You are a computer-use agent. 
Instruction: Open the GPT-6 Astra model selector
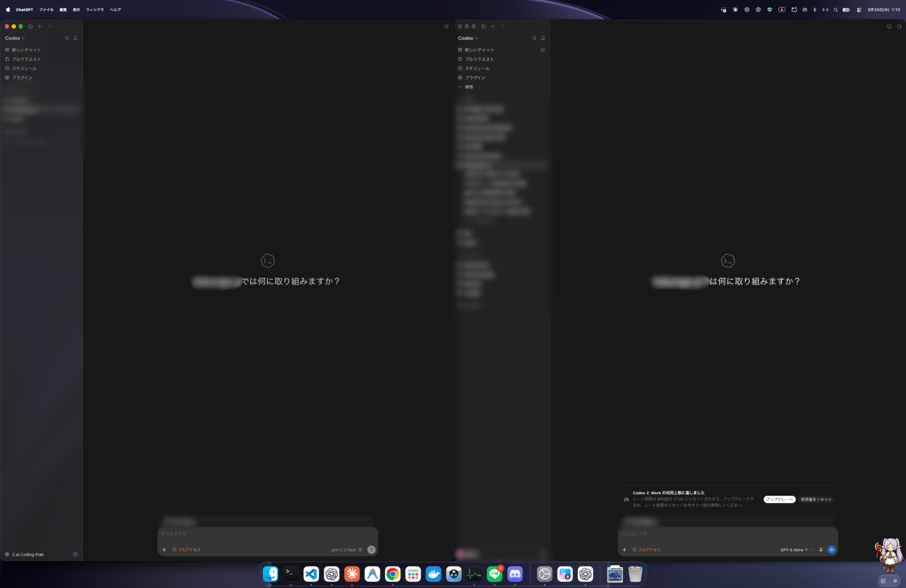point(796,550)
